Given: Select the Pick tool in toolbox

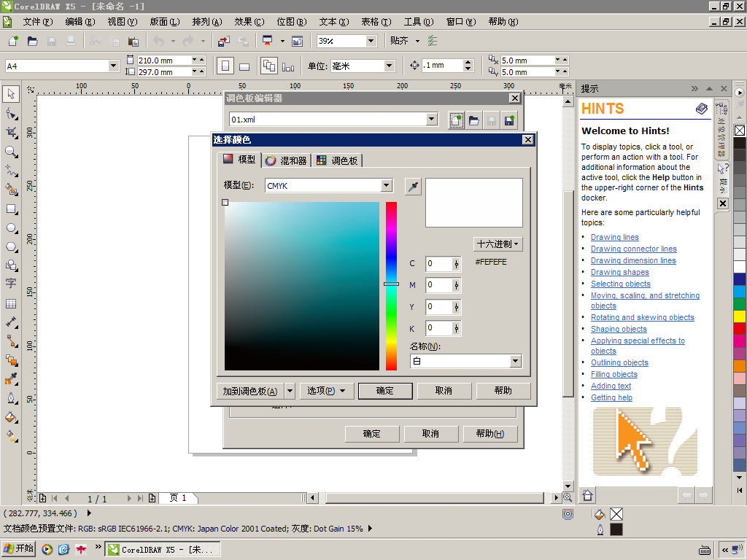Looking at the screenshot, I should tap(11, 94).
